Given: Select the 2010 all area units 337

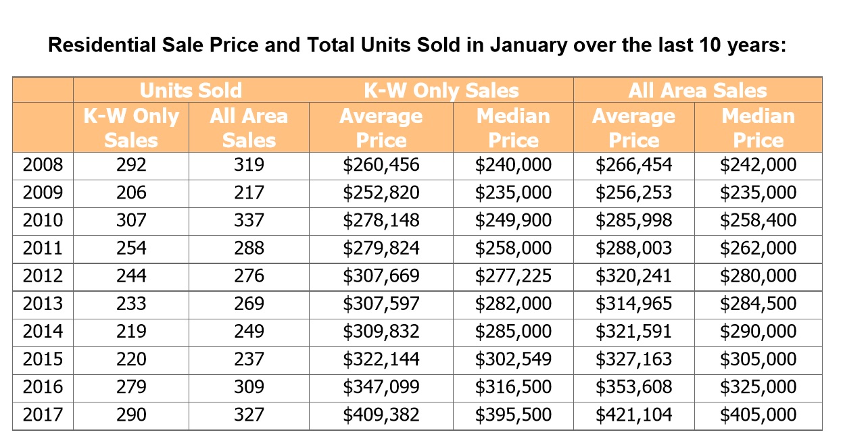Looking at the screenshot, I should click(x=249, y=221).
